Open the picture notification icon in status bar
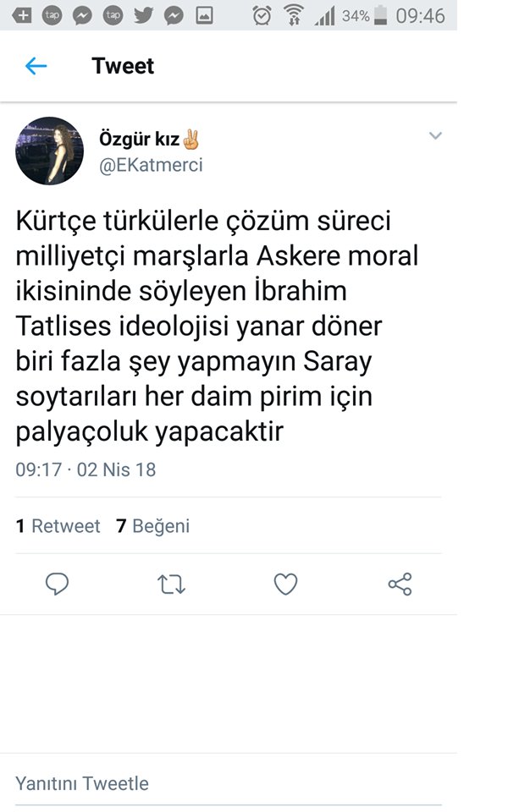 (204, 15)
